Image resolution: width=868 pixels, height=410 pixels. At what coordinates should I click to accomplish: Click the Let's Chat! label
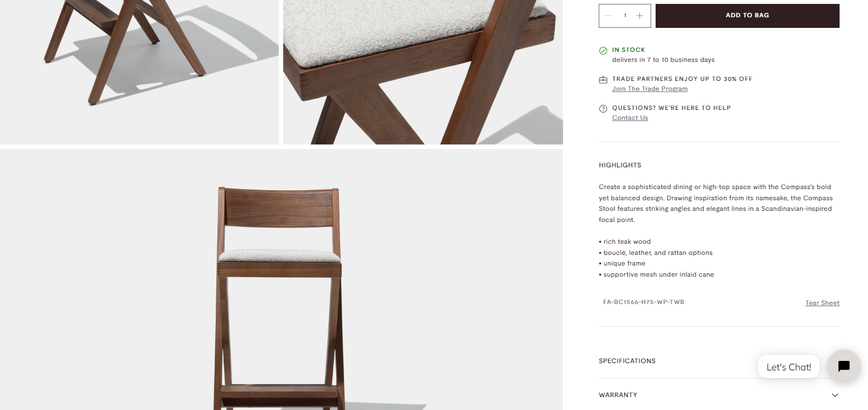788,367
